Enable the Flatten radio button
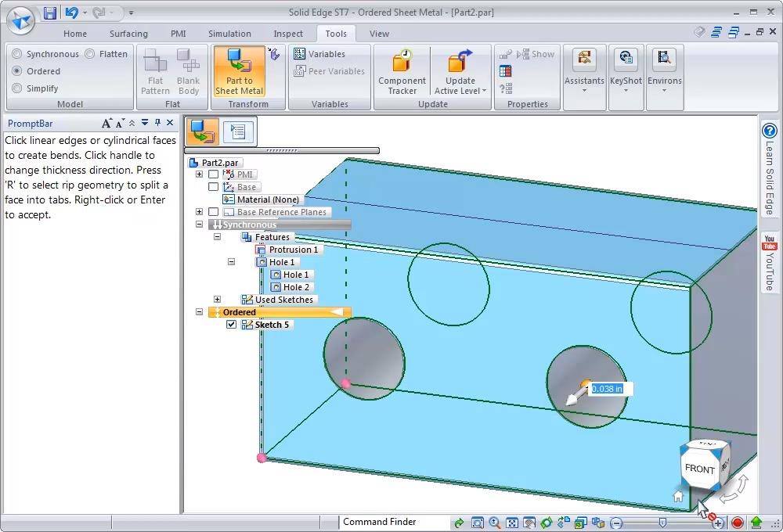This screenshot has height=532, width=783. [90, 54]
